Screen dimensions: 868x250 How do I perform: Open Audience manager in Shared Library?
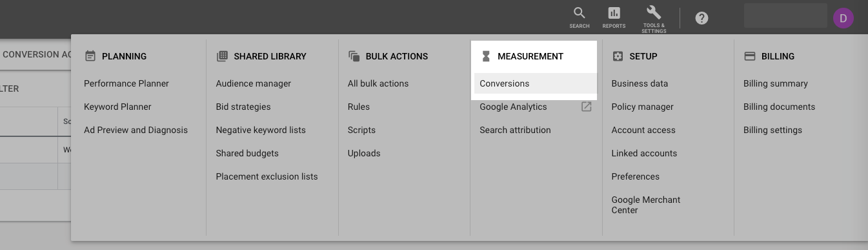tap(253, 83)
